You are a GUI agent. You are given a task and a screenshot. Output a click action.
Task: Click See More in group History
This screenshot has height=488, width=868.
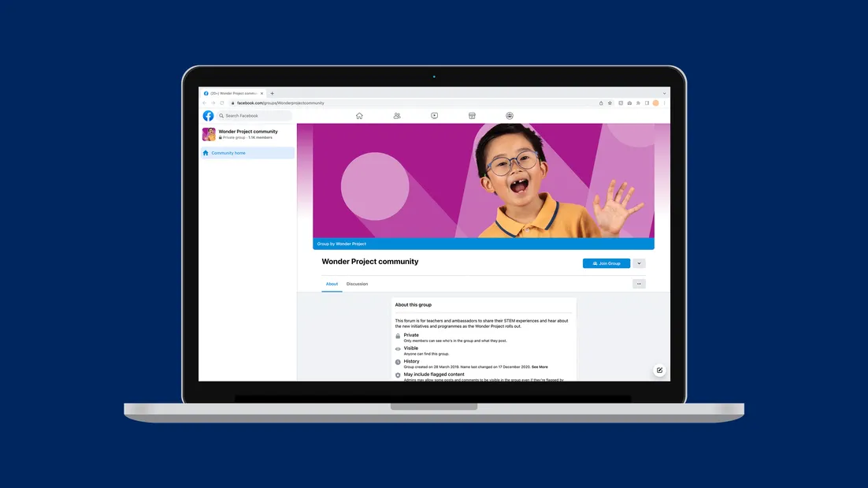540,367
